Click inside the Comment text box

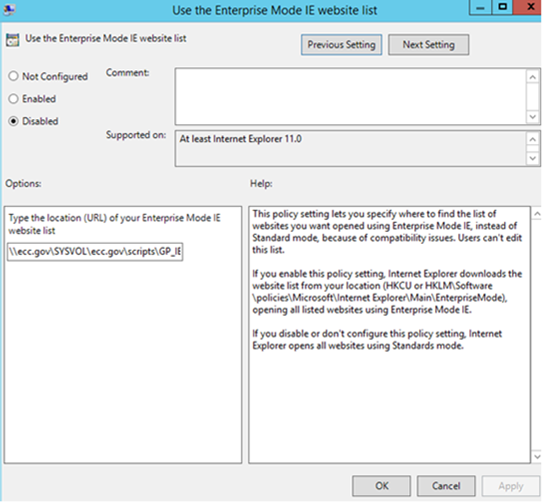coord(350,96)
